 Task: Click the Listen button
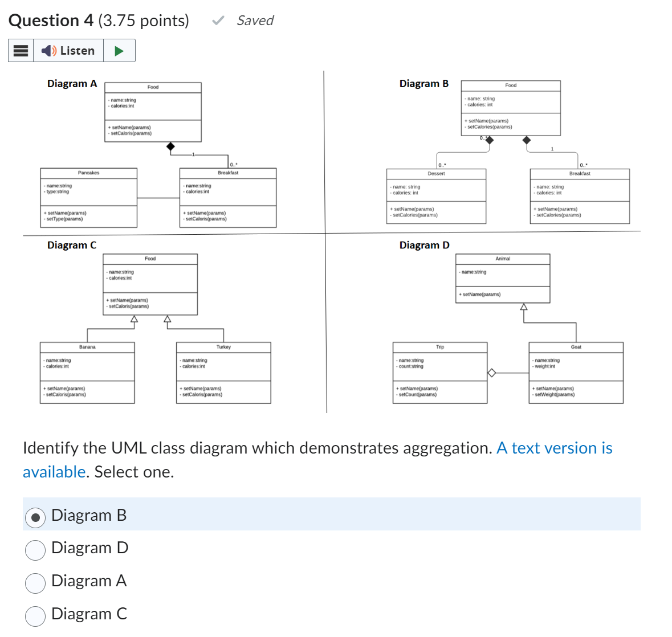(x=68, y=50)
